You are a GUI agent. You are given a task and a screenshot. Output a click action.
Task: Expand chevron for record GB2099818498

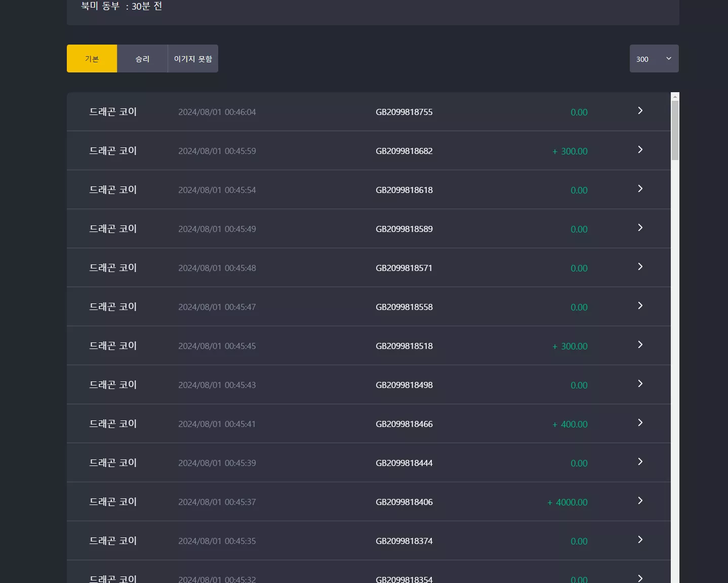[x=640, y=383]
